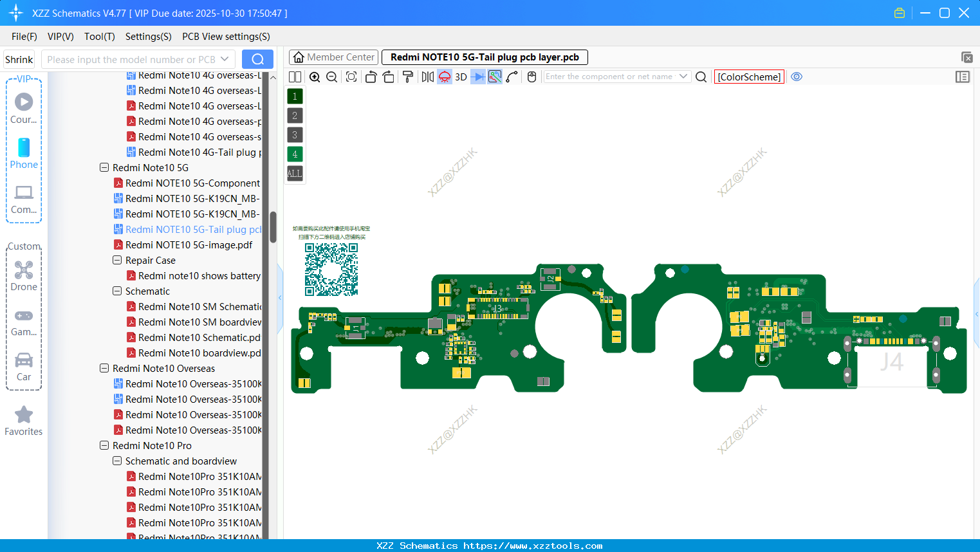
Task: Show ALL PCB layers
Action: (x=295, y=174)
